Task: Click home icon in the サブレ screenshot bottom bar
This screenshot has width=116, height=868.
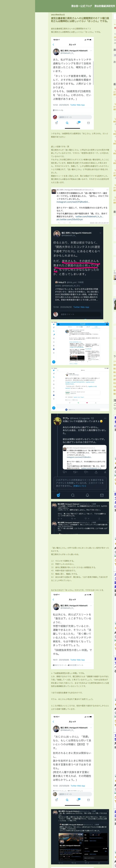Action: click(x=58, y=495)
